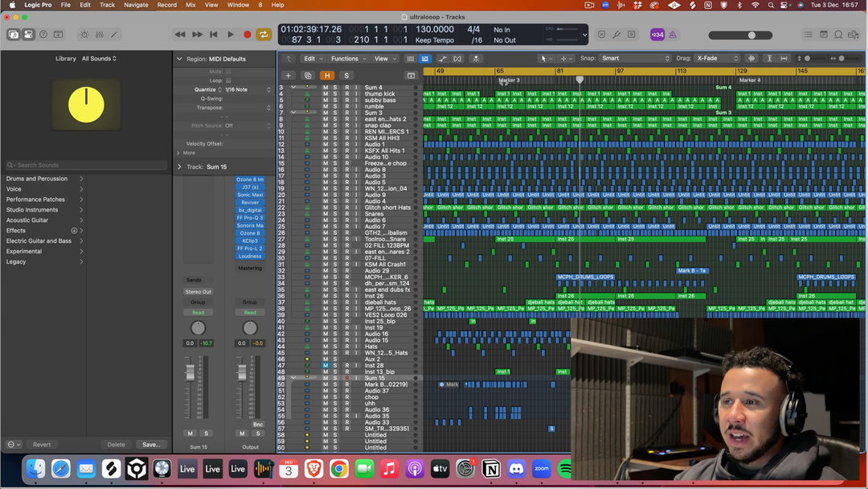Show the Library panel icon
This screenshot has height=489, width=868.
click(14, 35)
